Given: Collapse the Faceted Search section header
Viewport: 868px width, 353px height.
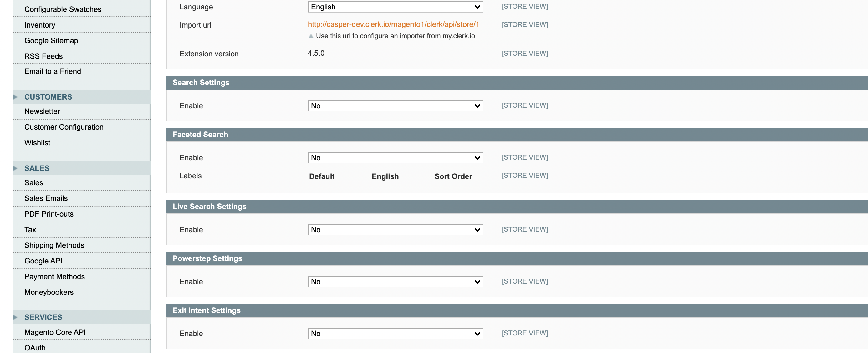Looking at the screenshot, I should click(x=200, y=135).
